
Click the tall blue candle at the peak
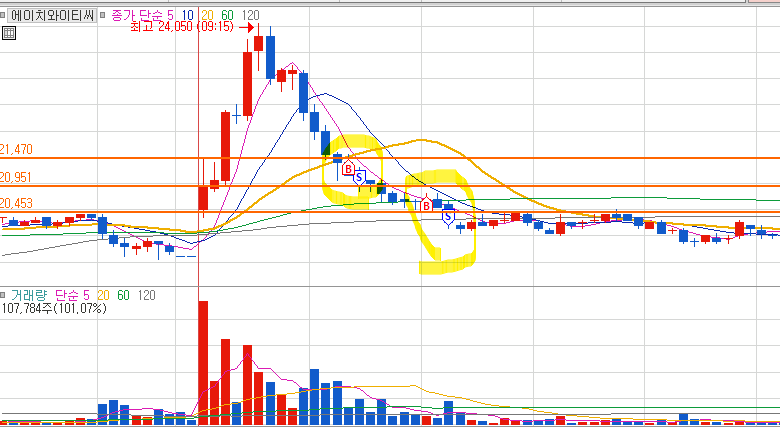point(270,57)
